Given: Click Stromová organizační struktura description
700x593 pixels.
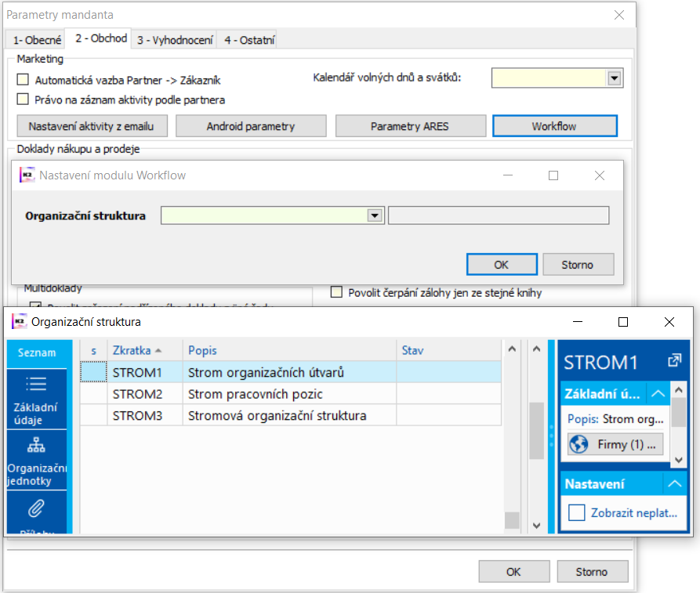Looking at the screenshot, I should click(x=277, y=415).
